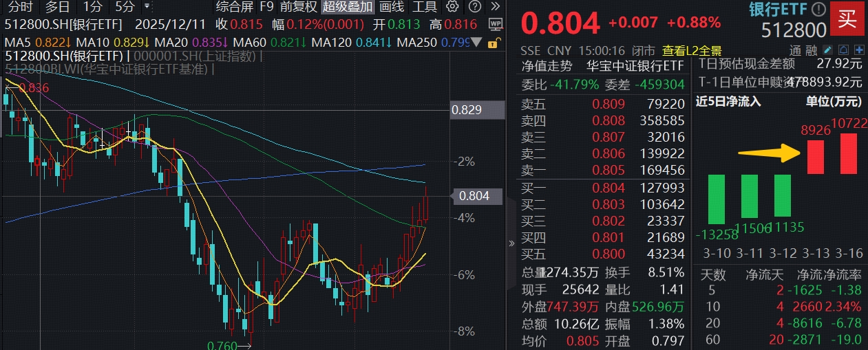
Task: Select the 多日 multi-day tab
Action: pos(57,8)
